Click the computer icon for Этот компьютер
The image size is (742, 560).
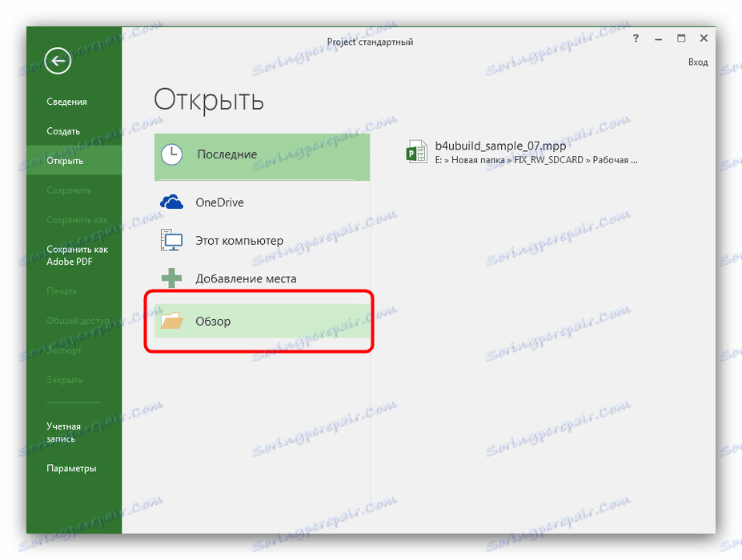pos(171,240)
